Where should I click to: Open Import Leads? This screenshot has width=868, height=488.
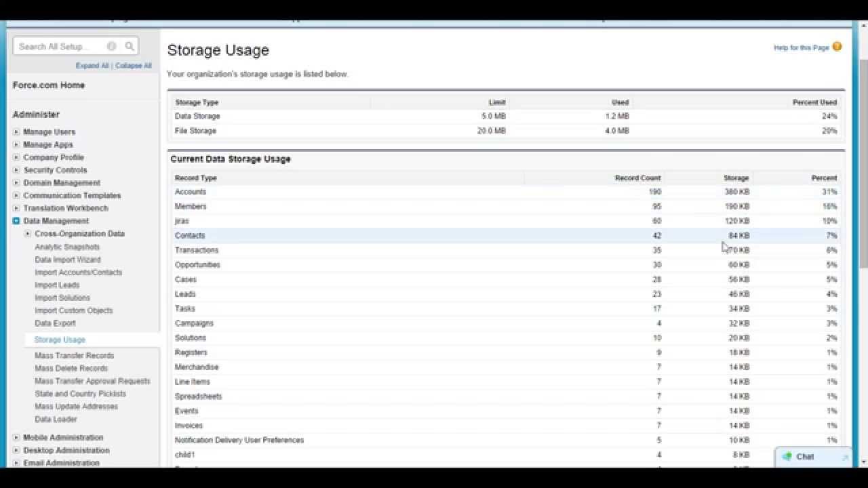(x=57, y=285)
